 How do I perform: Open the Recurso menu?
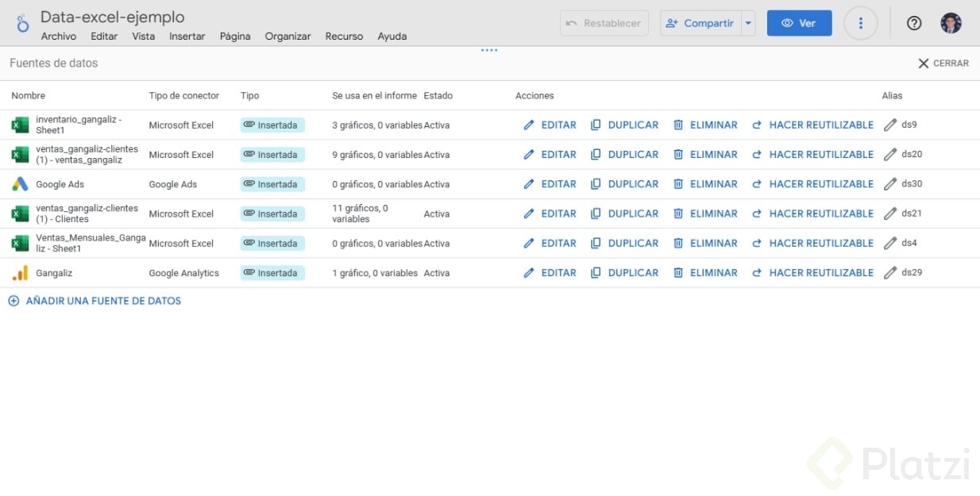pyautogui.click(x=344, y=37)
